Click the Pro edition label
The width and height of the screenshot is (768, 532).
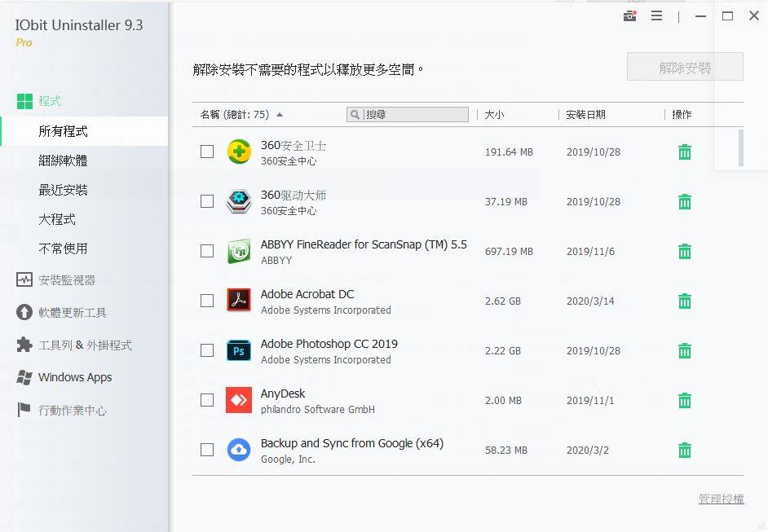click(x=24, y=43)
